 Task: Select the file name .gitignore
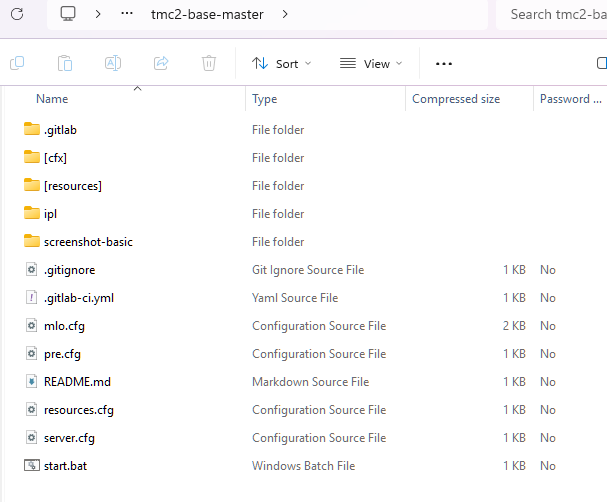click(70, 270)
